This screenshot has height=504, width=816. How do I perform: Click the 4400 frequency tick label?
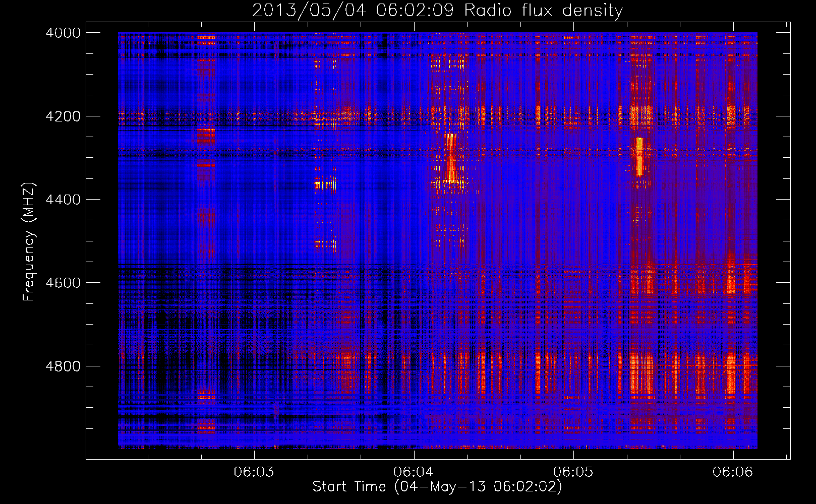point(63,200)
